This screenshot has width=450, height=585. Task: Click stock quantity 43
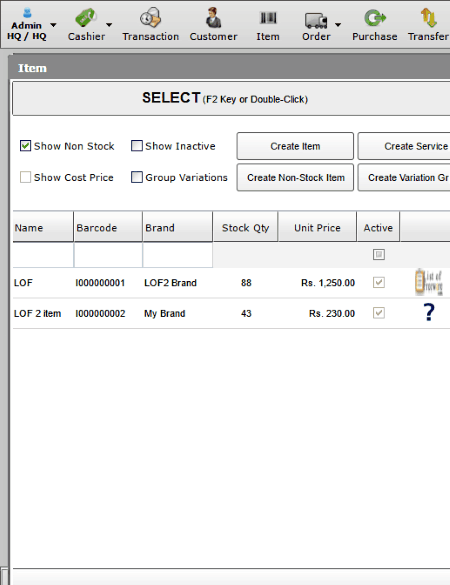tap(246, 313)
